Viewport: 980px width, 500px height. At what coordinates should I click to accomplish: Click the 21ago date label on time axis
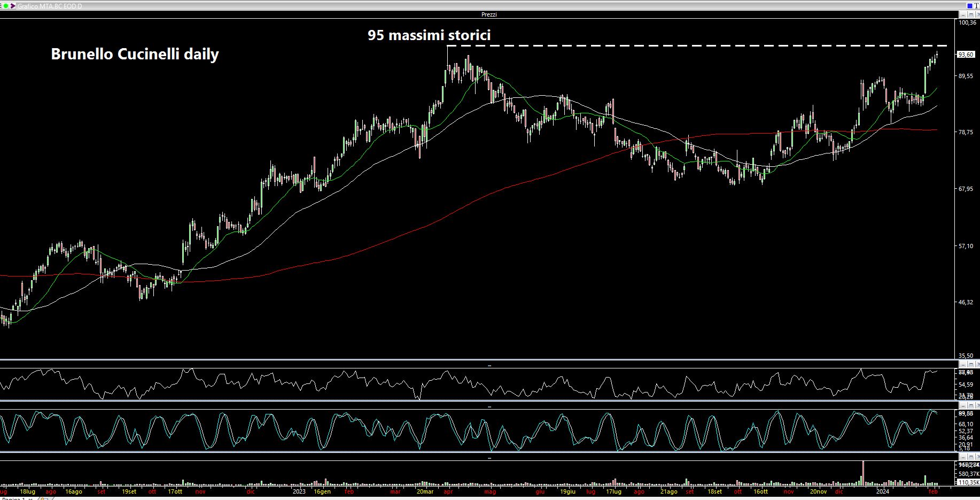[x=668, y=491]
